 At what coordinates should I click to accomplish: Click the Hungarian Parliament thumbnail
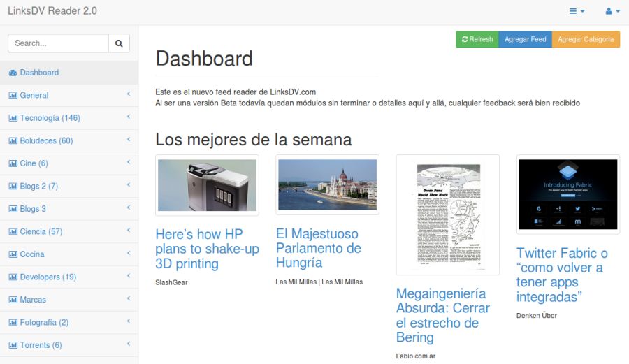pyautogui.click(x=327, y=185)
